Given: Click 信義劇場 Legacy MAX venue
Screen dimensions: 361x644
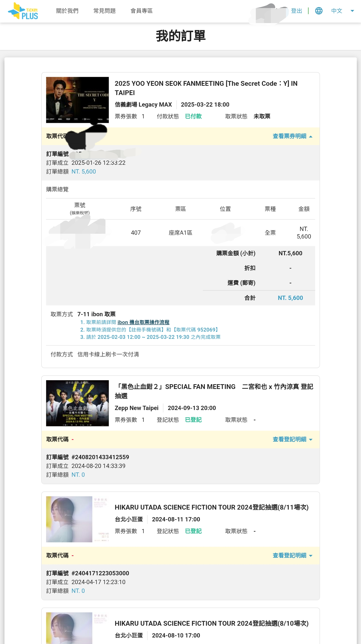Looking at the screenshot, I should 143,105.
